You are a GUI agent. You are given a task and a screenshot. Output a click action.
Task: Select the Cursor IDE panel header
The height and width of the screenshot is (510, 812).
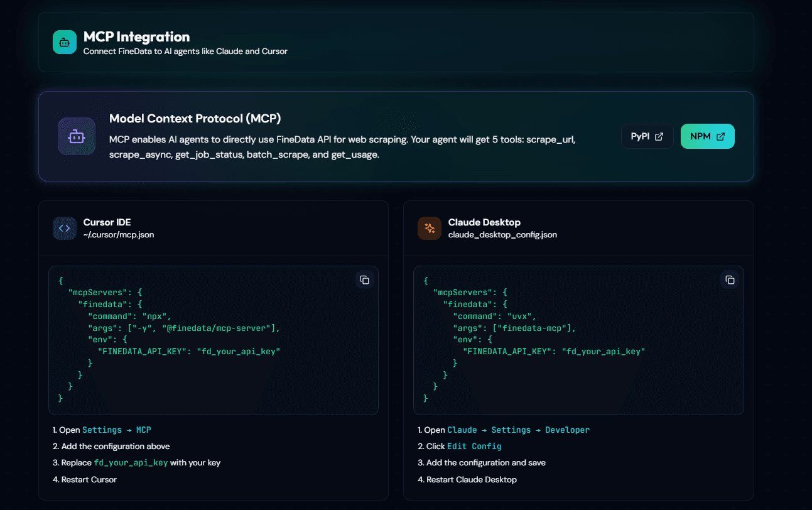pyautogui.click(x=107, y=222)
